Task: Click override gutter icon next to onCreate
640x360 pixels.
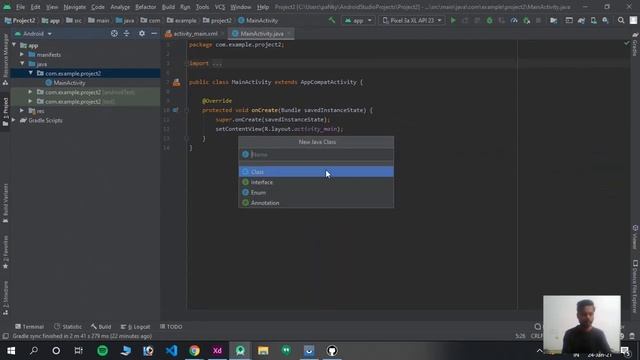Action: tap(176, 110)
